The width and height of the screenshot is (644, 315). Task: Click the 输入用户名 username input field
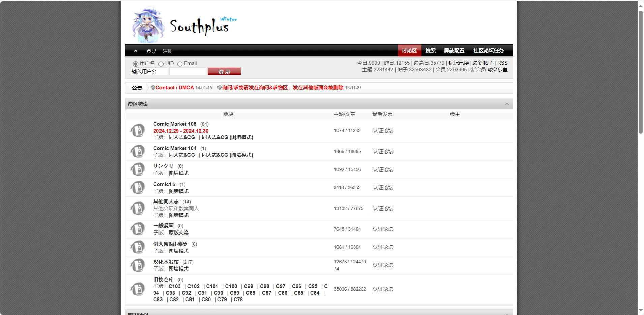point(149,71)
